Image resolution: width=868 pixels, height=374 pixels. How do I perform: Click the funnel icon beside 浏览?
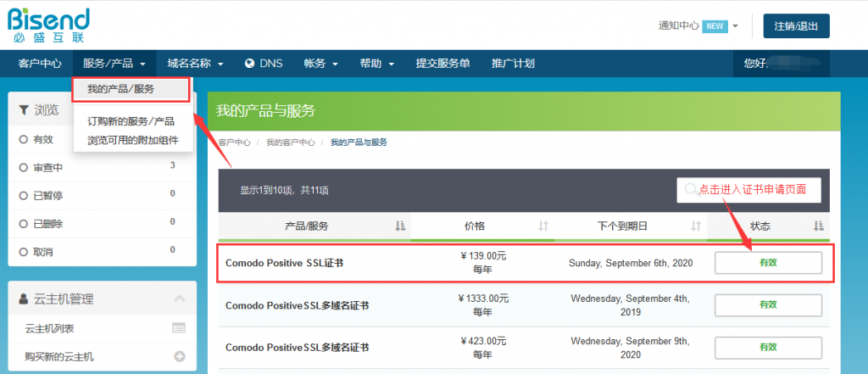(x=23, y=109)
